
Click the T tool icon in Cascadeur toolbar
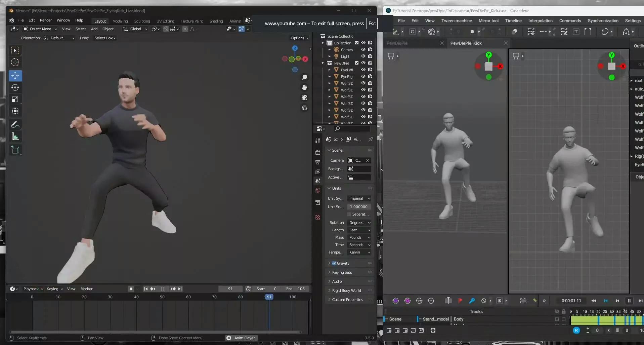(x=576, y=32)
